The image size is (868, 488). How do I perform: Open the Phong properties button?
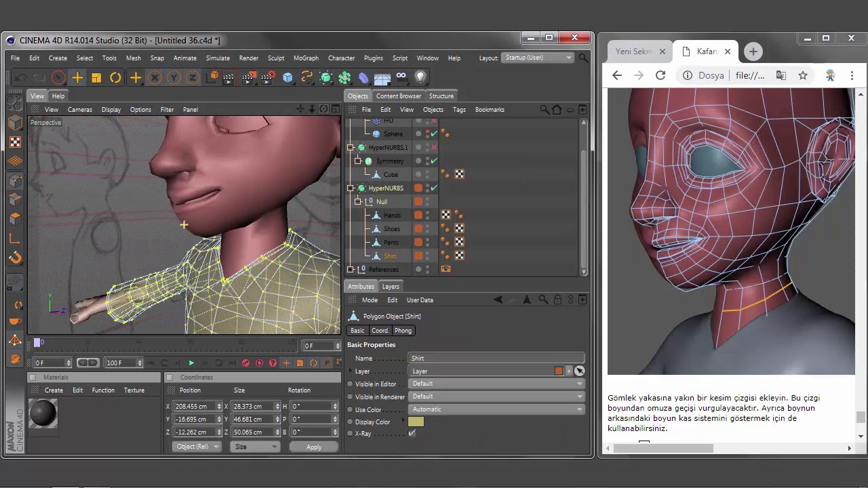tap(403, 331)
